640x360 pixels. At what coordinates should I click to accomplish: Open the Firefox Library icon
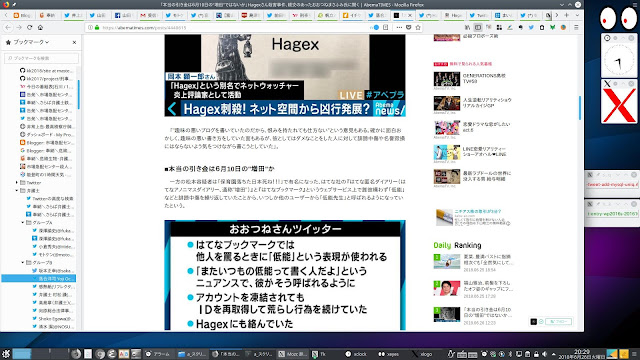click(x=467, y=27)
